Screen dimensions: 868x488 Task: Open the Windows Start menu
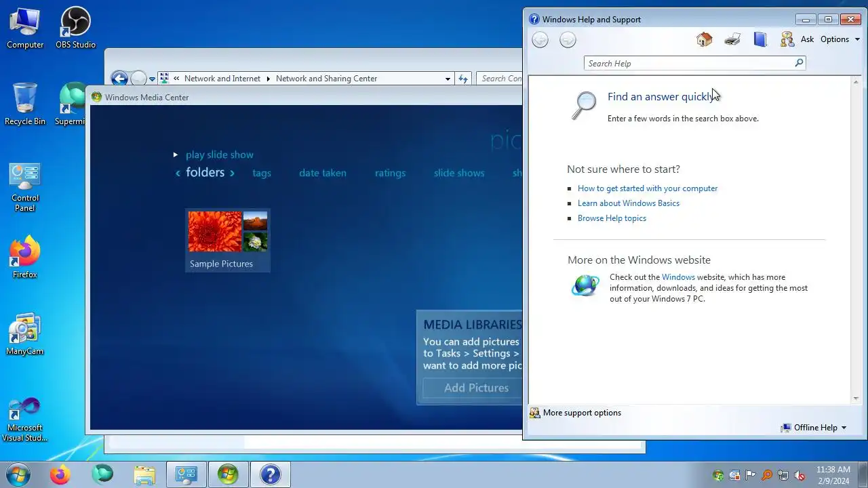[x=18, y=474]
